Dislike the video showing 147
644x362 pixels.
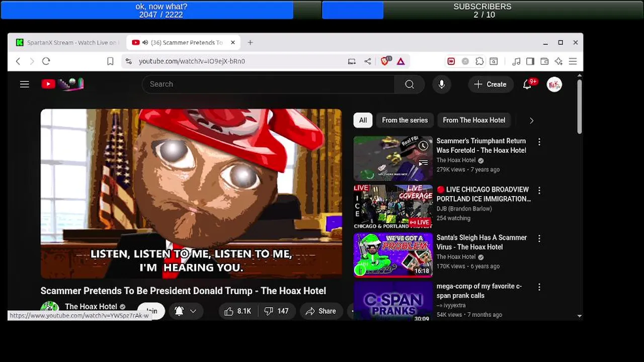[277, 311]
